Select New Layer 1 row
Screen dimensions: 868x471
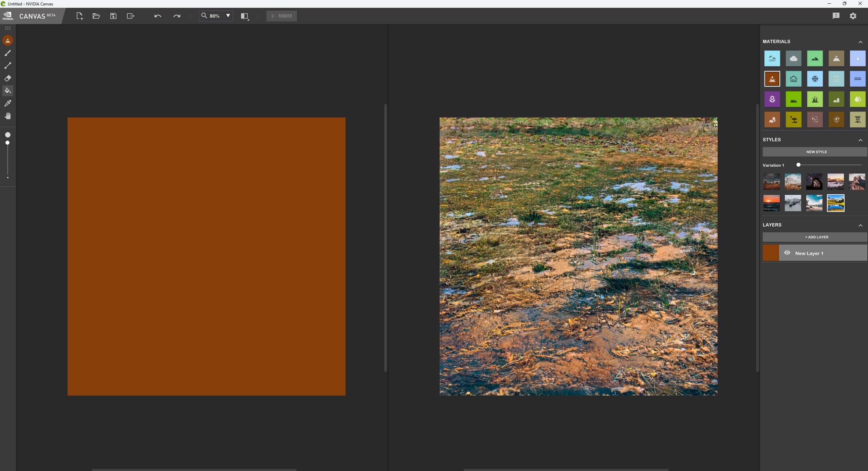pos(815,253)
